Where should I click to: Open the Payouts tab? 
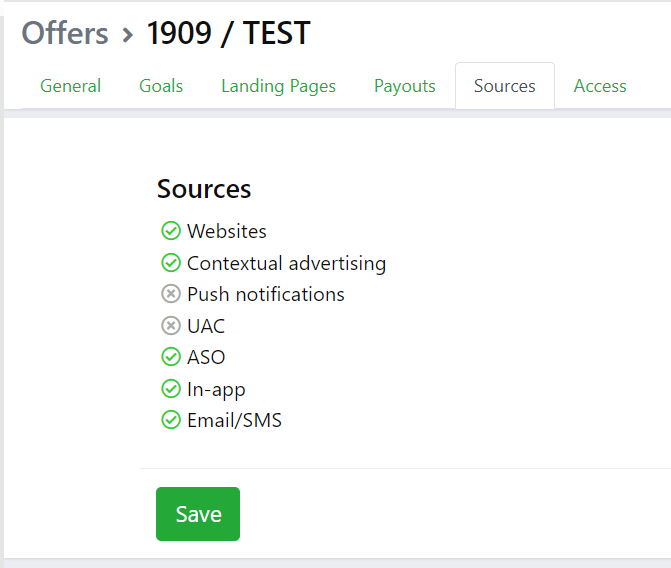[x=405, y=86]
